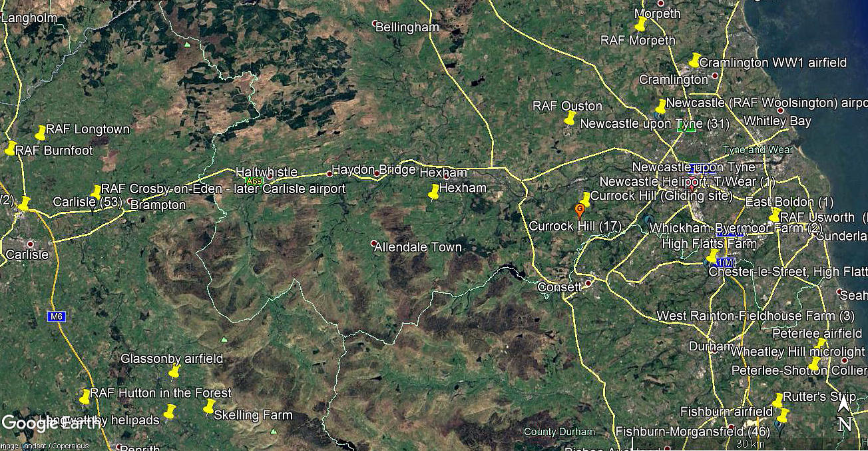The height and width of the screenshot is (451, 868).
Task: Open the Rutter's Strip pushpin marker
Action: pyautogui.click(x=777, y=400)
